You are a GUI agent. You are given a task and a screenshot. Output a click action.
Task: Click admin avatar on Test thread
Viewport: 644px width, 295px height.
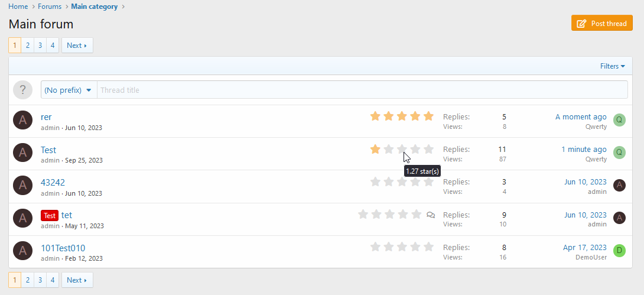(x=22, y=153)
